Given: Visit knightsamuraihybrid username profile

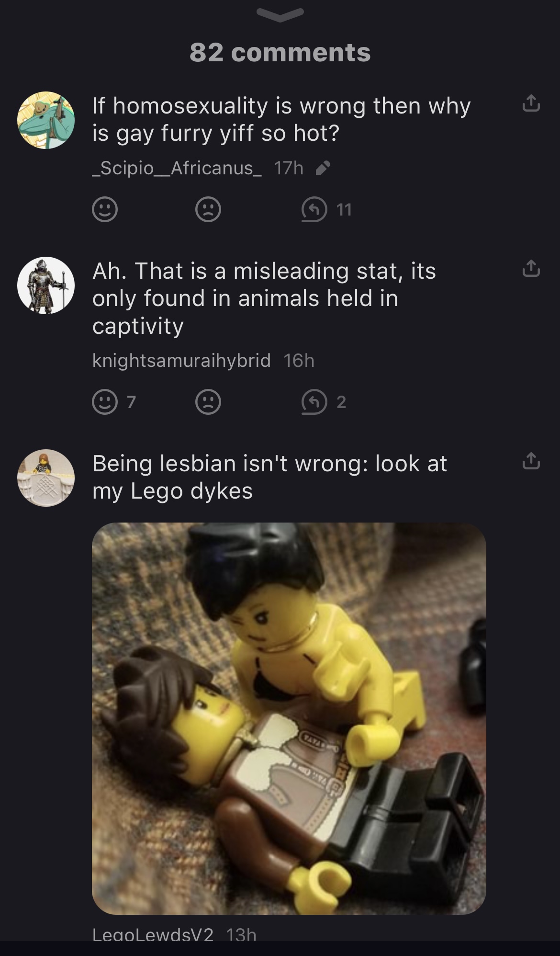Looking at the screenshot, I should point(181,360).
